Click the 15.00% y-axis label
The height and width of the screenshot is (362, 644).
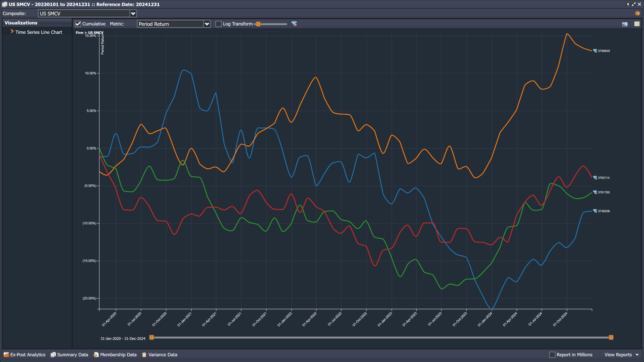(91, 36)
